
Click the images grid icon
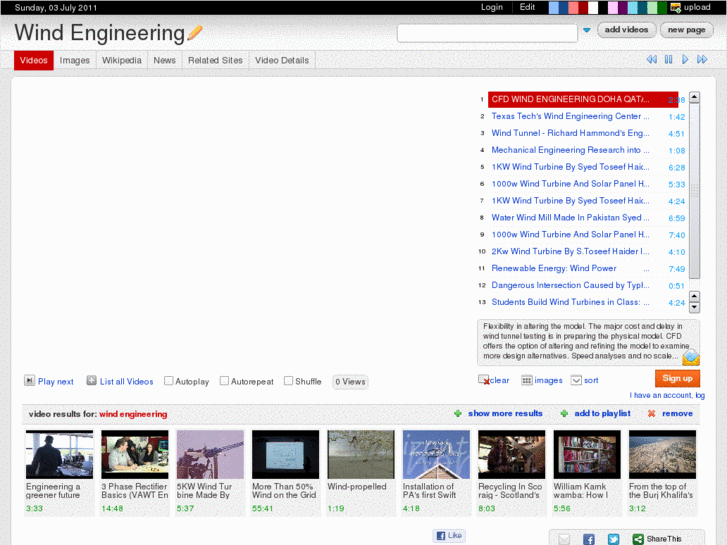(526, 380)
